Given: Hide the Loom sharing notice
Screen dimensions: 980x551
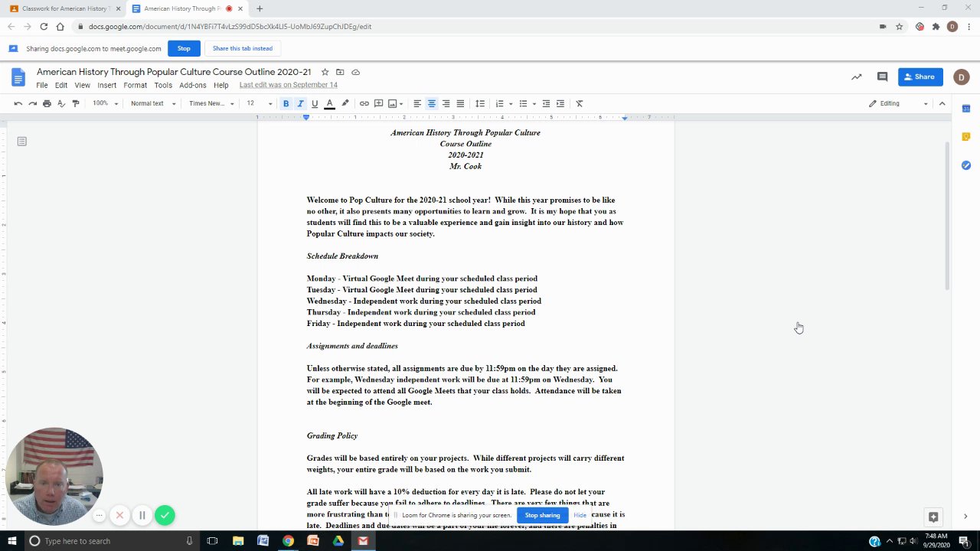Looking at the screenshot, I should pyautogui.click(x=580, y=515).
